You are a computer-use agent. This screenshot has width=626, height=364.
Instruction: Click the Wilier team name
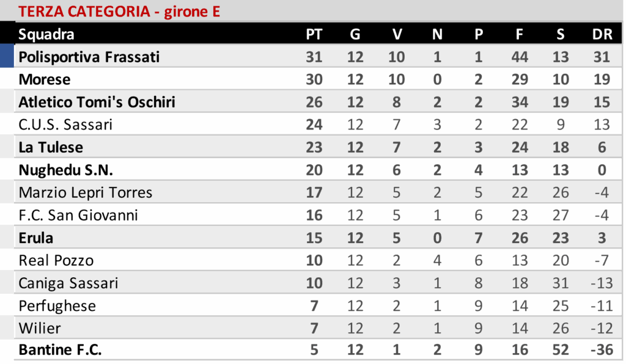[x=40, y=328]
